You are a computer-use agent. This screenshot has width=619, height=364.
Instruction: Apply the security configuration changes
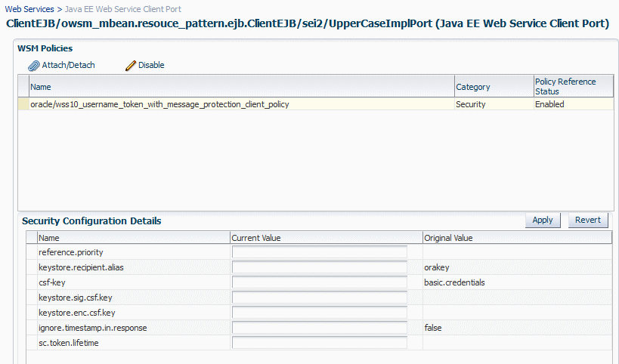[x=543, y=220]
